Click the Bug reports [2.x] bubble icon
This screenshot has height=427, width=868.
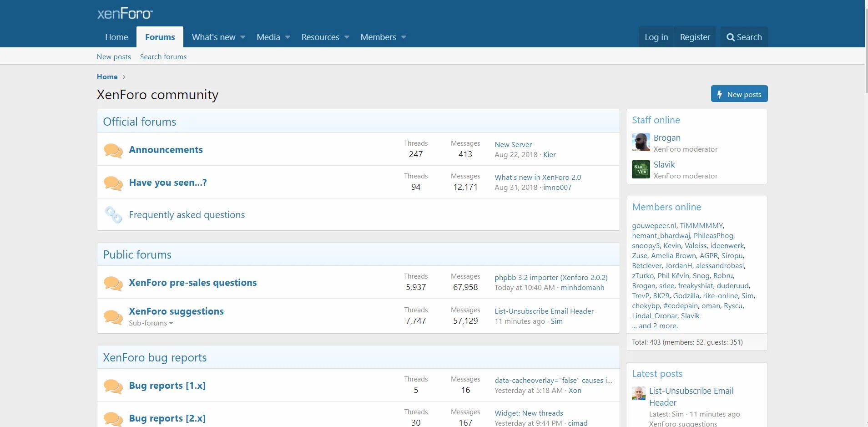(113, 419)
